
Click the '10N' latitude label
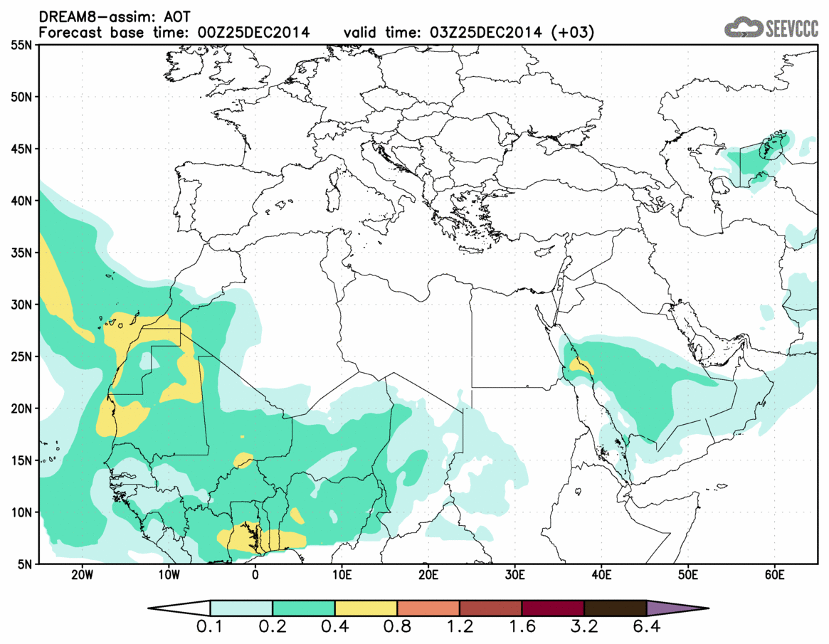tap(21, 512)
